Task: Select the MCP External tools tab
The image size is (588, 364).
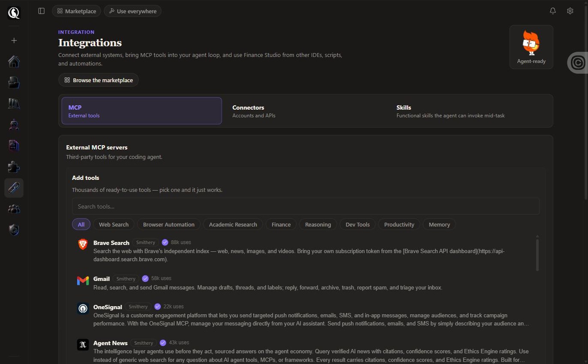Action: pyautogui.click(x=141, y=111)
